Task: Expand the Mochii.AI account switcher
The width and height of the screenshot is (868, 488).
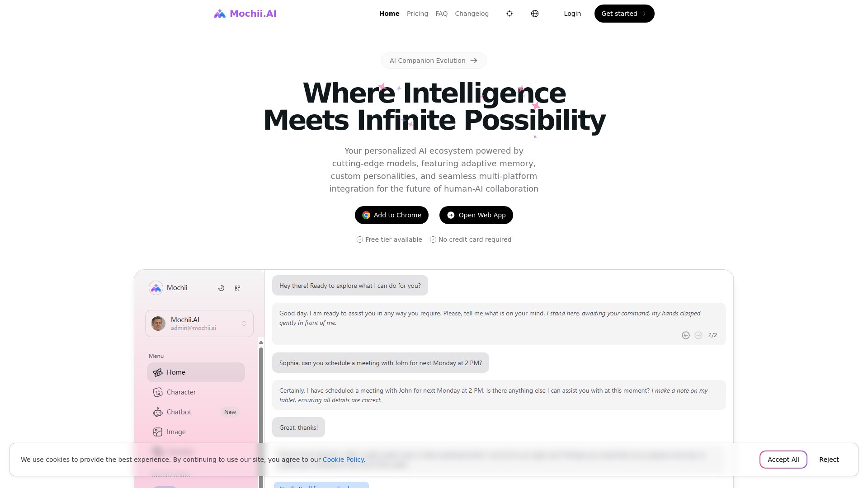Action: [244, 324]
